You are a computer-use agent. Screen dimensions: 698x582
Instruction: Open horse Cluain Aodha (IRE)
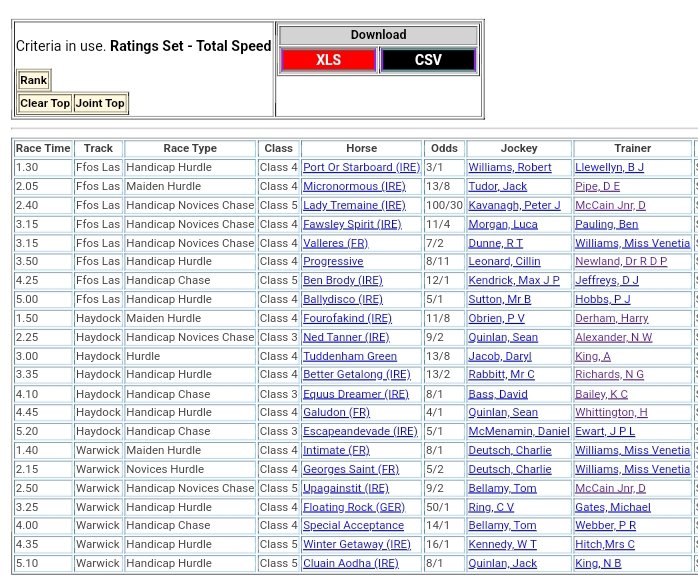[x=350, y=564]
